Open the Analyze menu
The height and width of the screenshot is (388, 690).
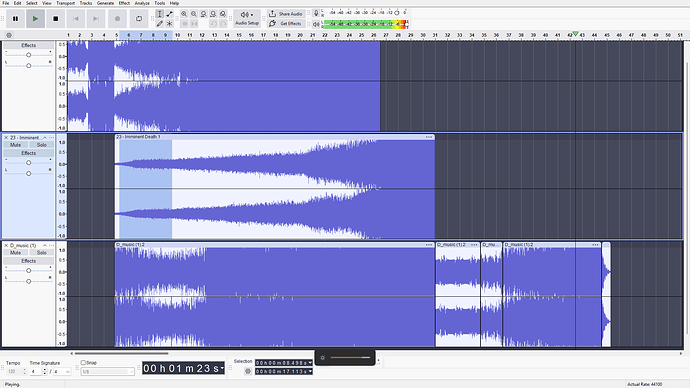click(142, 3)
